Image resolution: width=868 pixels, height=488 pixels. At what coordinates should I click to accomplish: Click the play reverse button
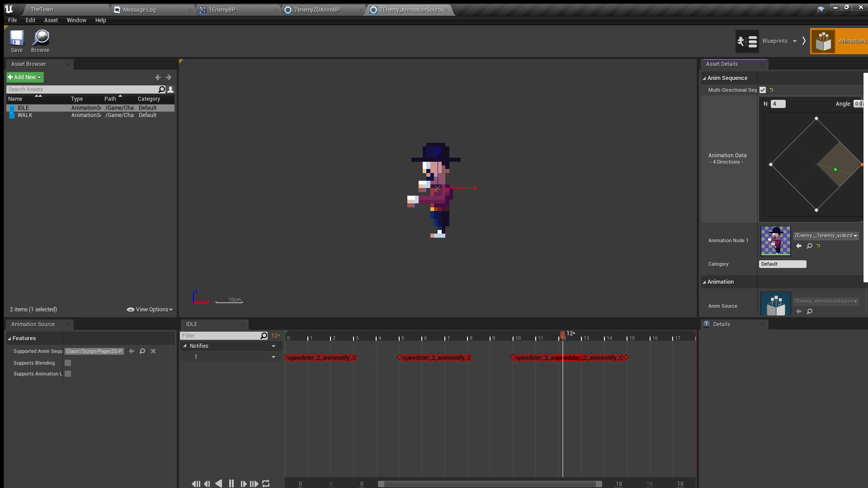coord(219,483)
